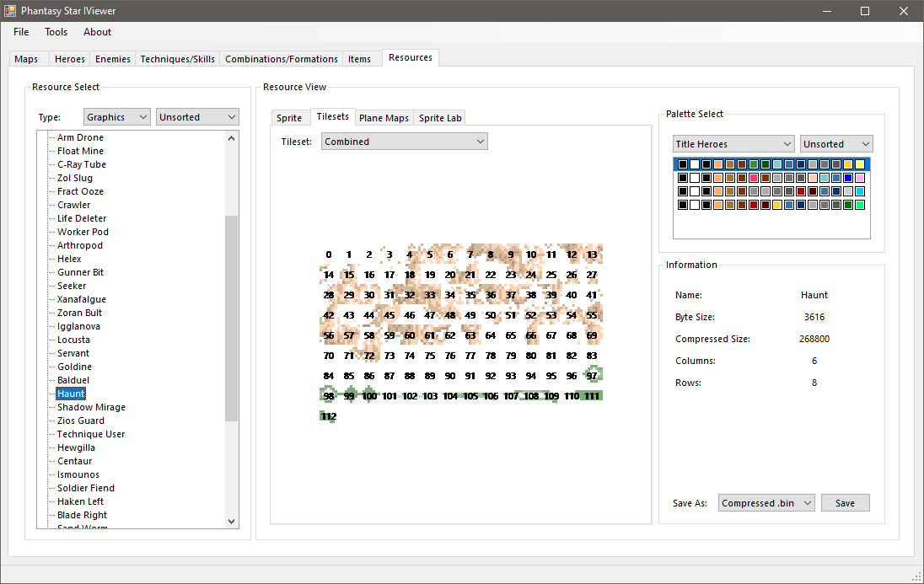Select Zol Slug resource
Viewport: 924px width, 584px height.
click(x=75, y=178)
